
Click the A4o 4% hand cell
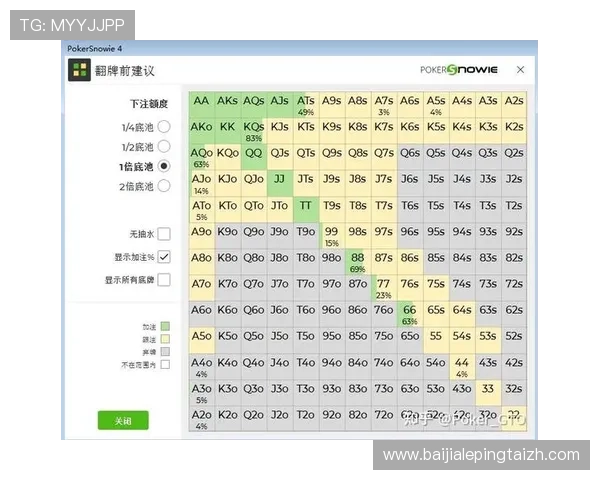(x=202, y=366)
